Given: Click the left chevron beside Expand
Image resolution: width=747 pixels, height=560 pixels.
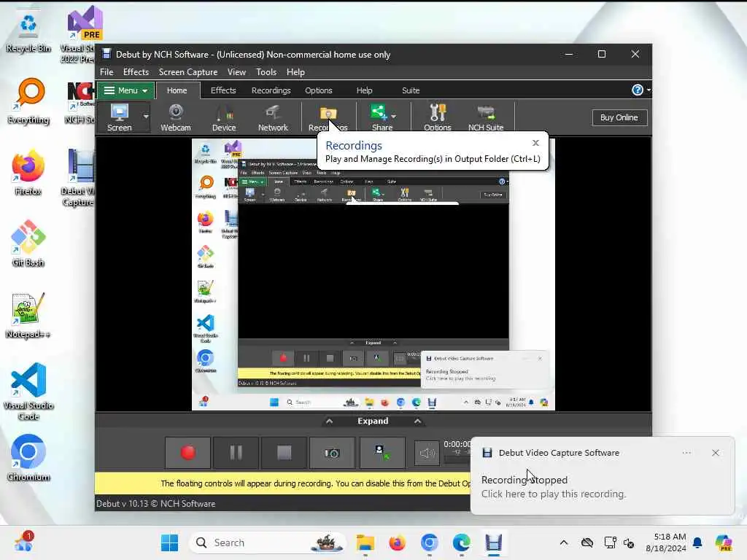Looking at the screenshot, I should tap(329, 421).
